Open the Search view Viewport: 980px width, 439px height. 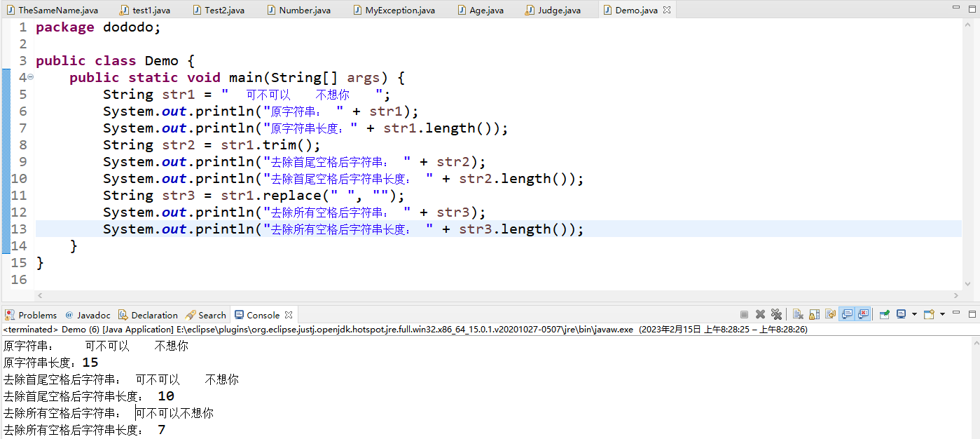point(206,314)
